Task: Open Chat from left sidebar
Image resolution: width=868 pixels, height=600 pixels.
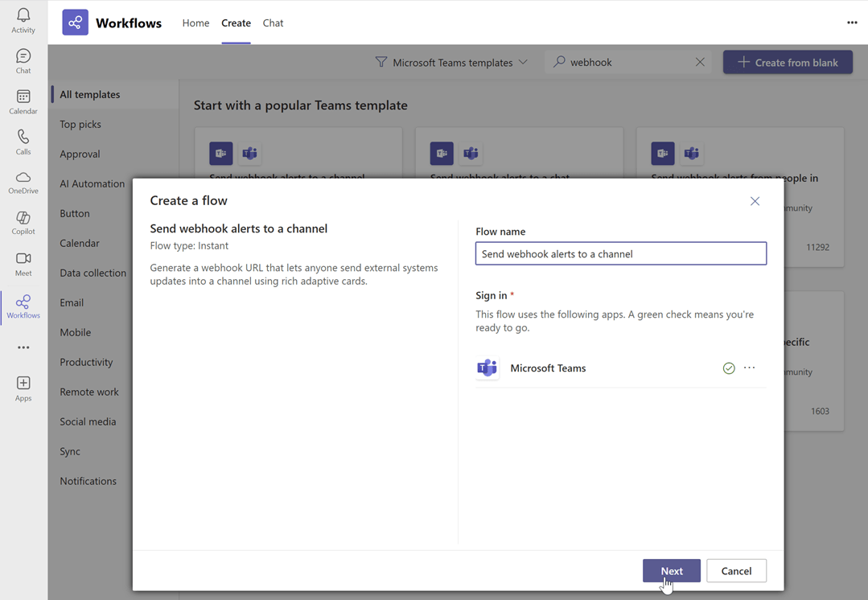Action: [x=23, y=61]
